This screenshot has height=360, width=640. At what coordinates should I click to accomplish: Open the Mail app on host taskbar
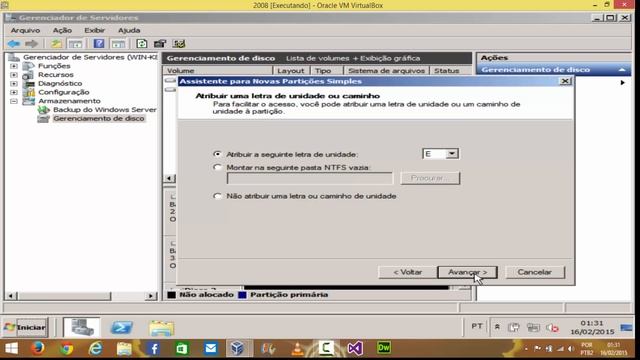pyautogui.click(x=211, y=348)
